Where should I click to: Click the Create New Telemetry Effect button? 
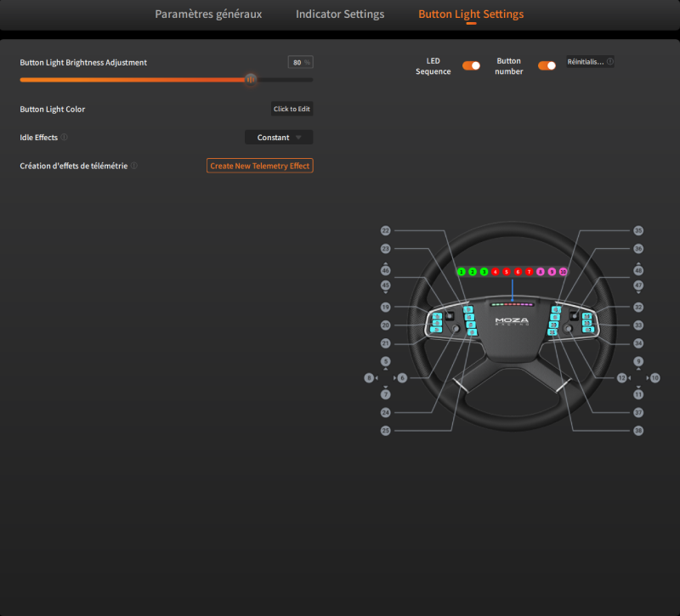point(259,166)
